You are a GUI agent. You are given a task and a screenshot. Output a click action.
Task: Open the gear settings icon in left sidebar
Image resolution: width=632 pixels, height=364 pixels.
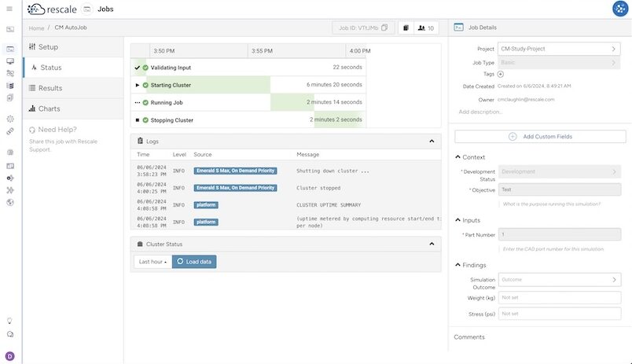click(10, 119)
